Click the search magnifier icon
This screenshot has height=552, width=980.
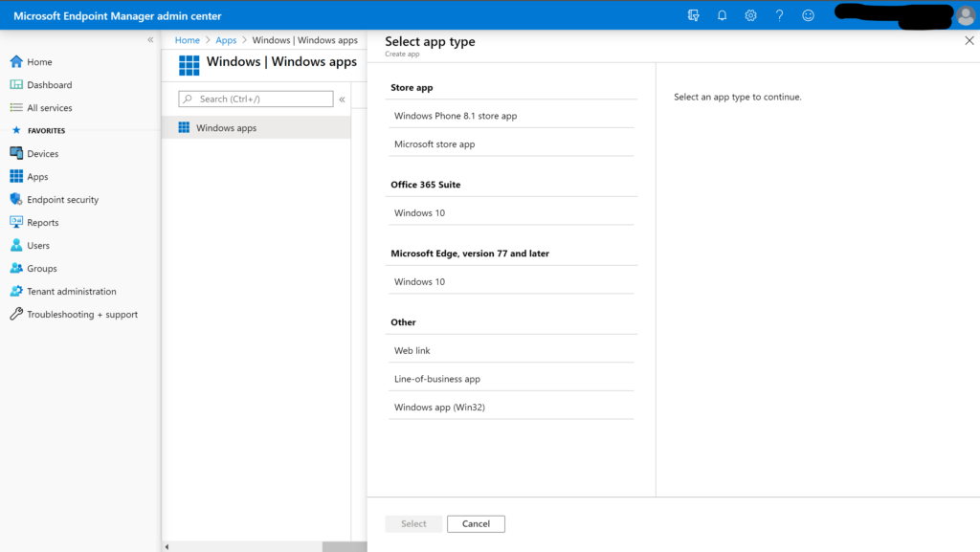pyautogui.click(x=188, y=99)
